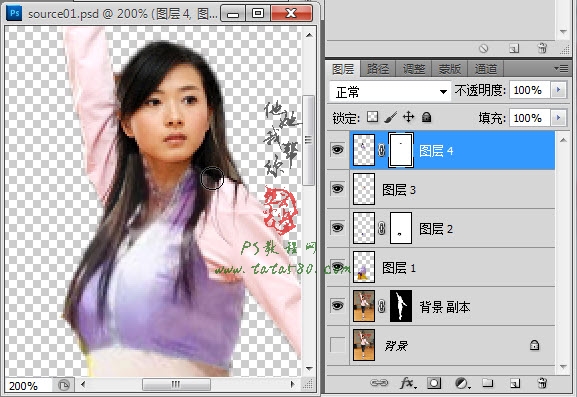Click the status bar preview icon beside 200%
Screen dimensions: 577x397
pos(64,385)
